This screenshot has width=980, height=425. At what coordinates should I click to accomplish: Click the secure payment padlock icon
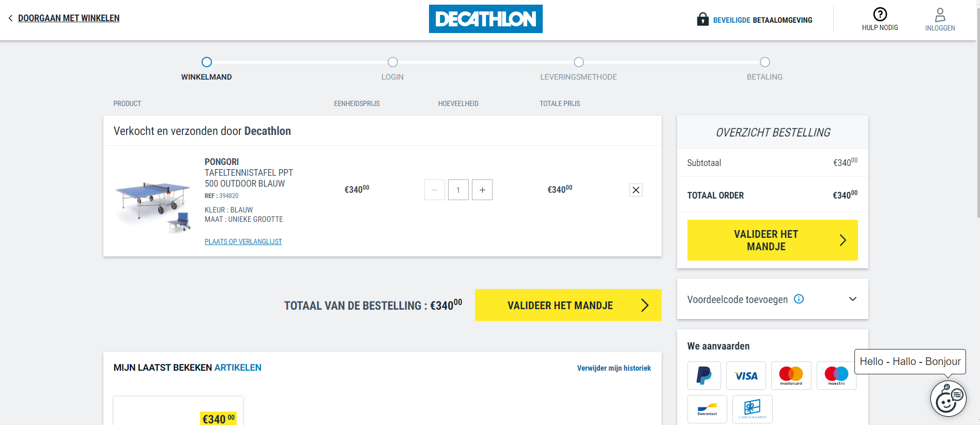tap(702, 19)
